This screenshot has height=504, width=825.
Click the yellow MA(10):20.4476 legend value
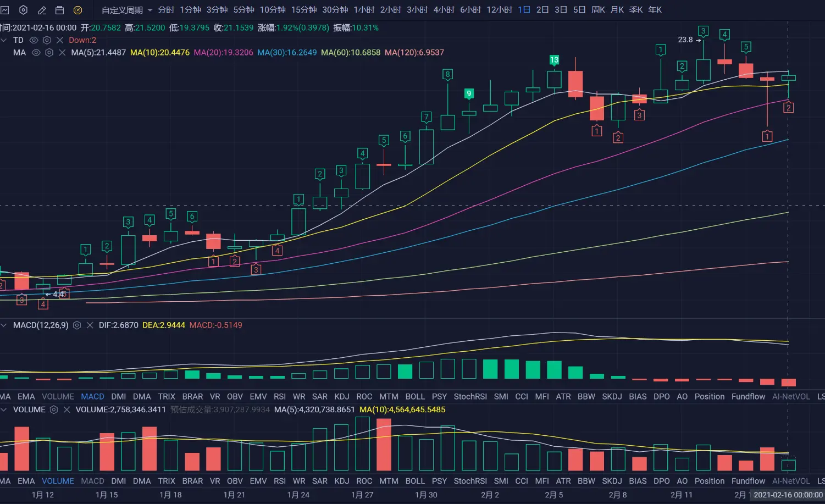(x=160, y=53)
